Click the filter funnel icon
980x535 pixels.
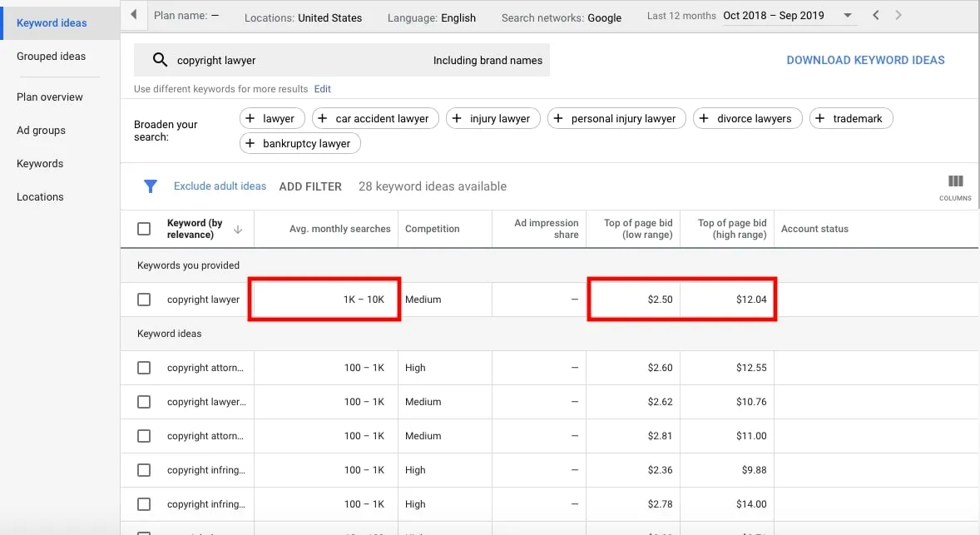point(151,186)
